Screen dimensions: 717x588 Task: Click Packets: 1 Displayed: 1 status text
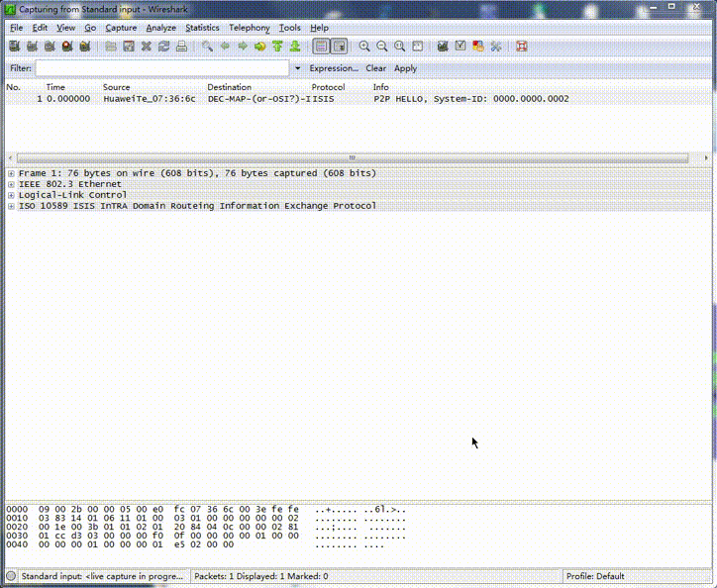click(x=261, y=576)
